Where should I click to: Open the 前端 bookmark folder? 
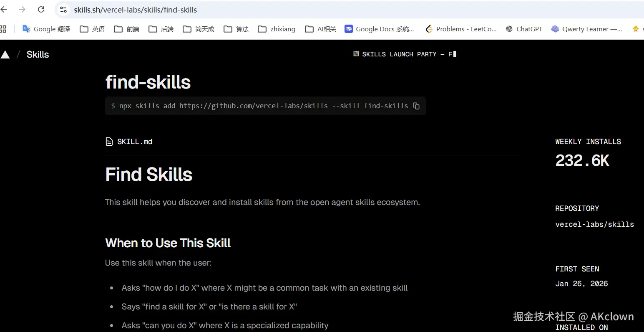(x=126, y=29)
